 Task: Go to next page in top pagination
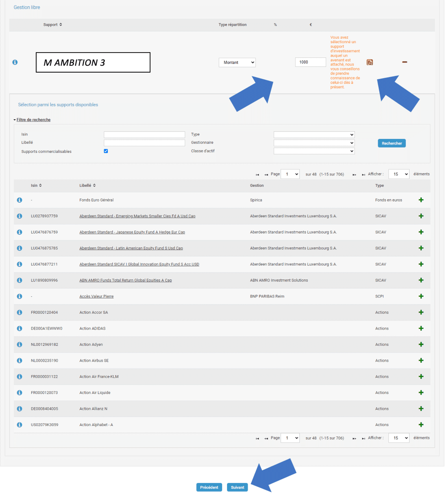click(x=354, y=175)
